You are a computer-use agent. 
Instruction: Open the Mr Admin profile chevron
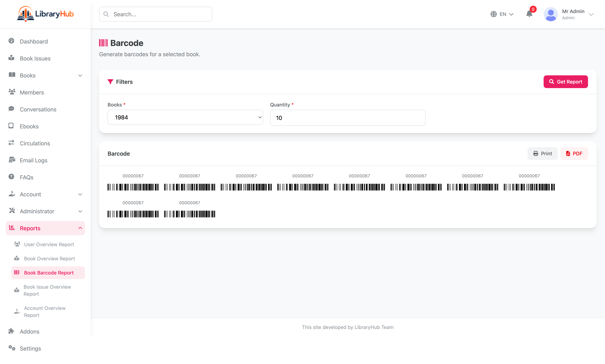pyautogui.click(x=591, y=15)
